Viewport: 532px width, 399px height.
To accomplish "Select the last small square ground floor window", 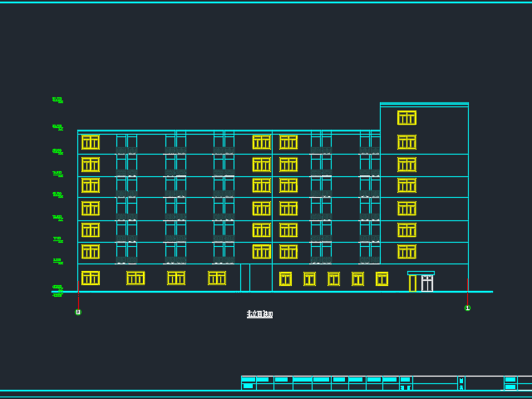I will 382,278.
